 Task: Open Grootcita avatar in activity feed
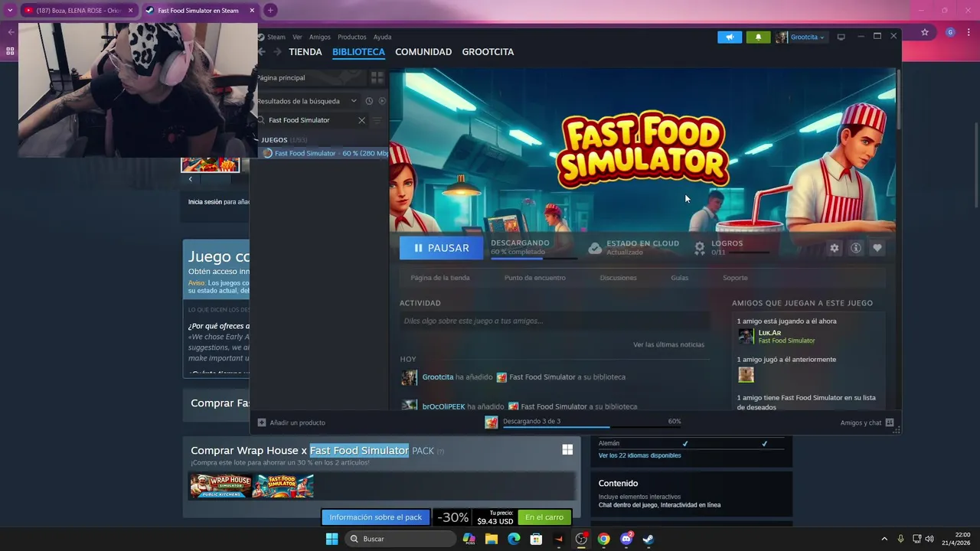tap(410, 377)
